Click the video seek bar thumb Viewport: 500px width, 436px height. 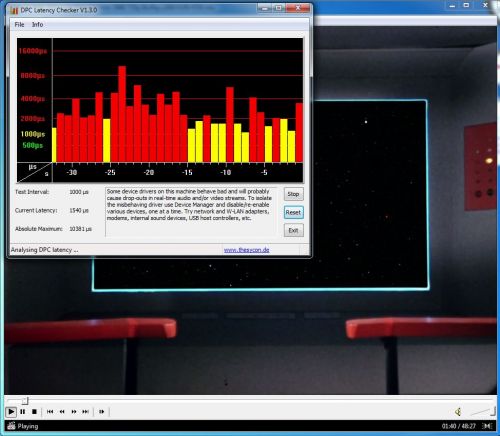tap(25, 400)
